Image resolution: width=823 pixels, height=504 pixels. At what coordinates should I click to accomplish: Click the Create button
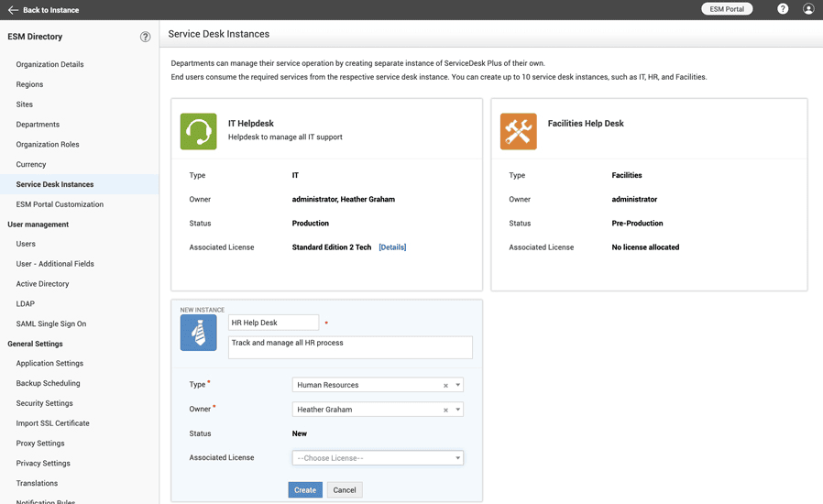(305, 490)
